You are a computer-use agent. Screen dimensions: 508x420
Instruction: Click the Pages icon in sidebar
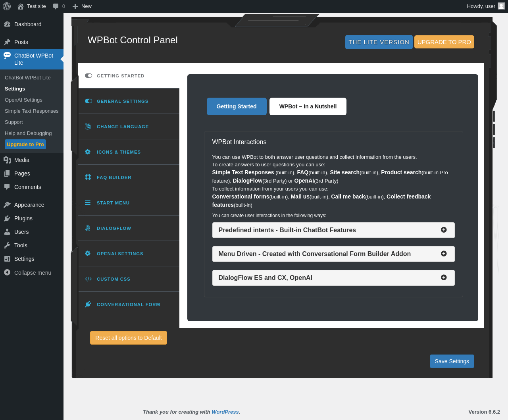[x=7, y=173]
